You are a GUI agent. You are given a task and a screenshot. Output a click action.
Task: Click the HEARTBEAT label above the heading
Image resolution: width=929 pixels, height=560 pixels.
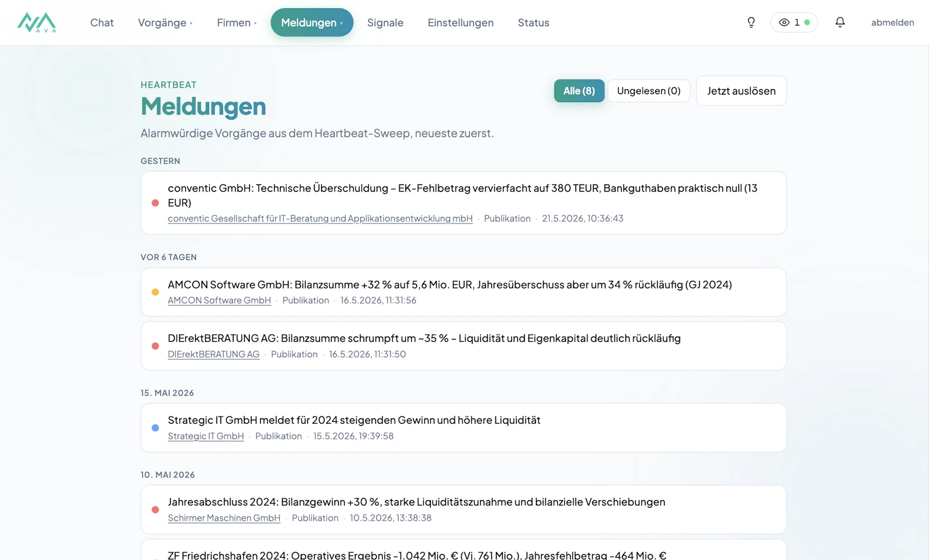168,85
